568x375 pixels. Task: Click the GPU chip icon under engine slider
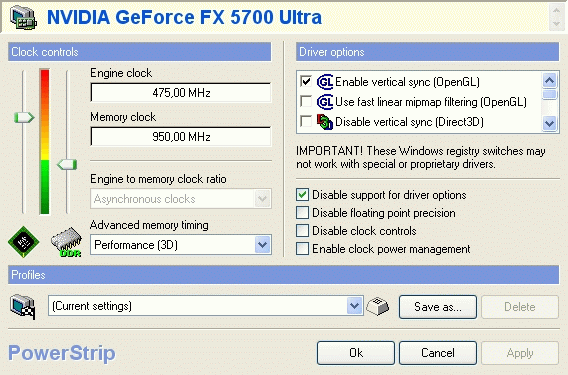24,242
